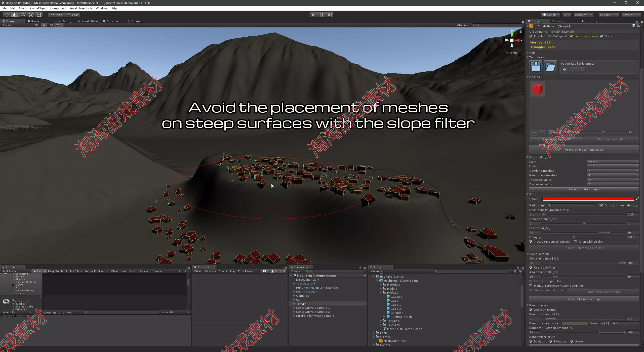Open Gizmos dropdown in scene view
Screen dimensions: 644x352
(x=463, y=25)
